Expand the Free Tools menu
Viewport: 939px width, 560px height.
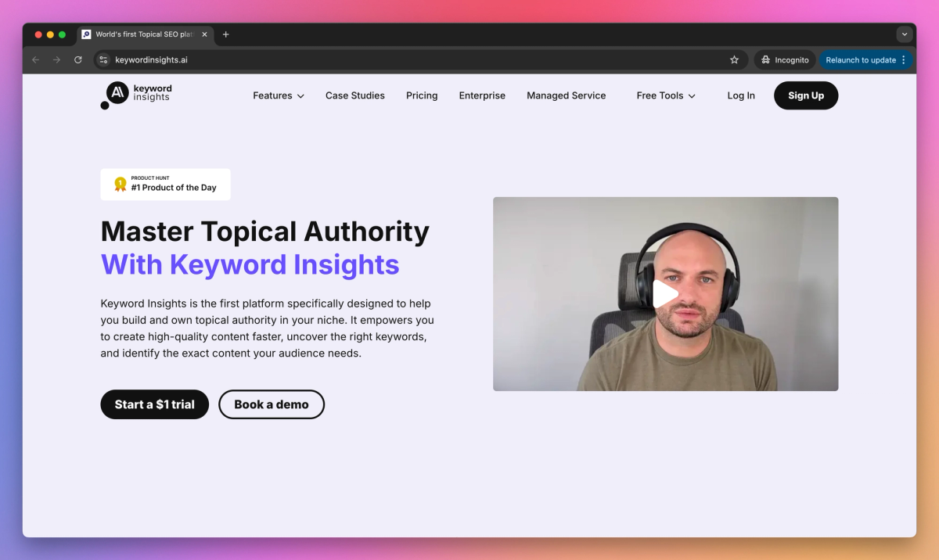tap(666, 95)
